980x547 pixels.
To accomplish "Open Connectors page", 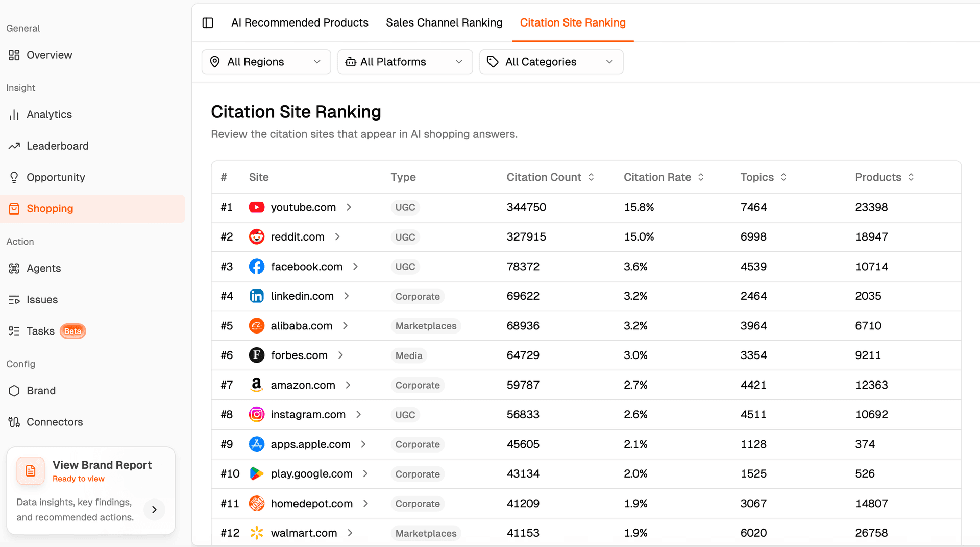I will (92, 422).
